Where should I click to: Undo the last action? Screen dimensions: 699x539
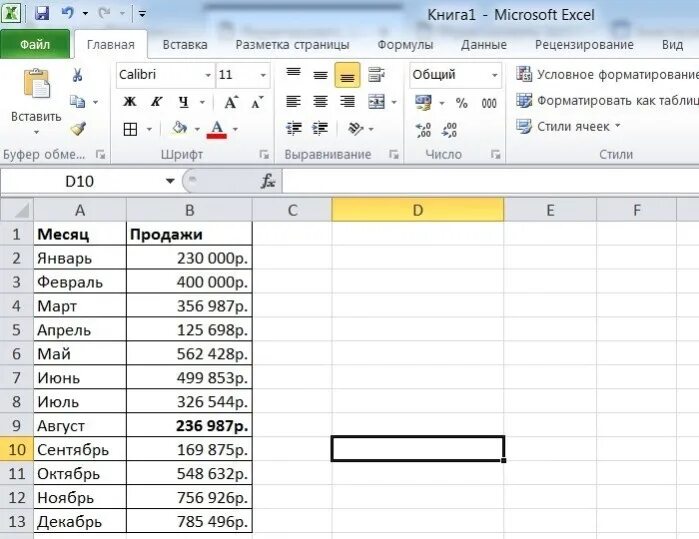tap(68, 13)
